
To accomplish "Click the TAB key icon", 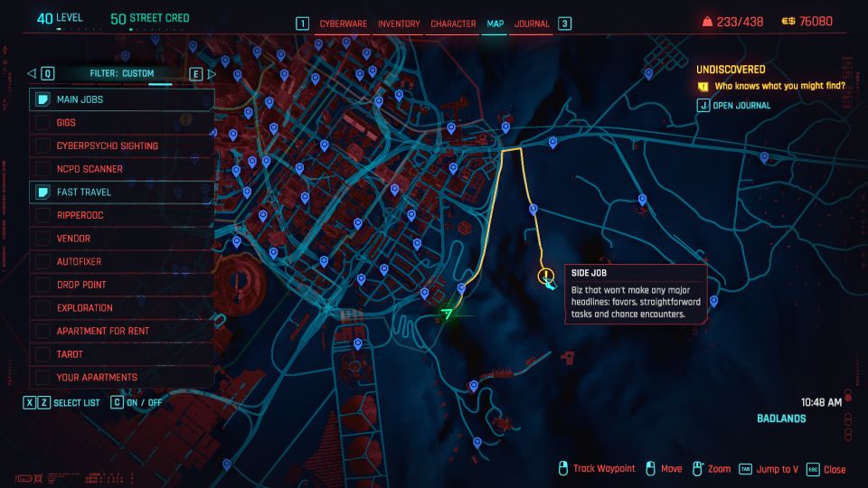I will click(746, 469).
